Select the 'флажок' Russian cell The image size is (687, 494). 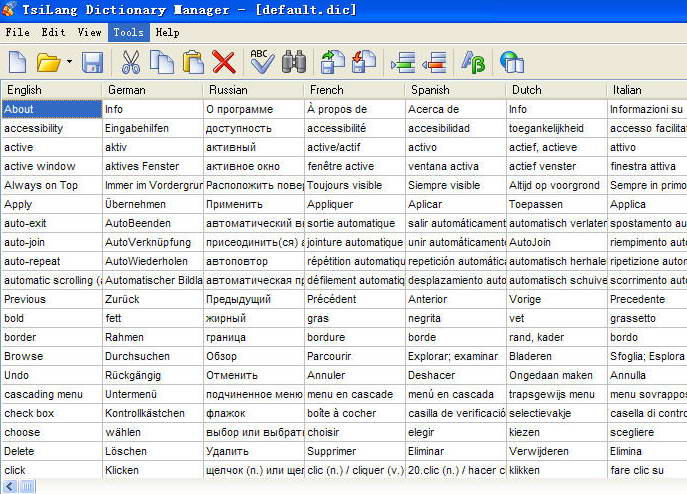(254, 413)
